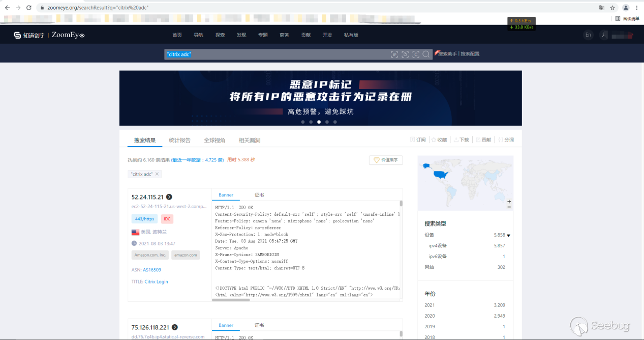Switch to the 统计报告 tab
The image size is (644, 340).
click(180, 140)
